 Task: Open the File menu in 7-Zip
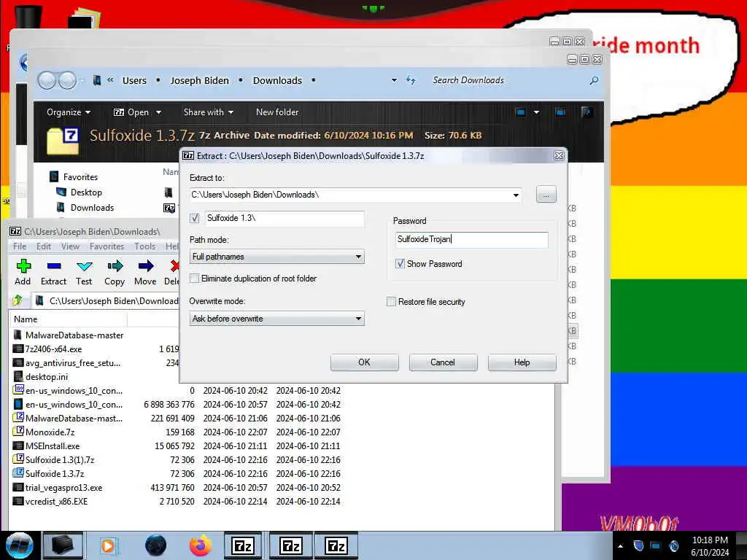click(x=20, y=246)
